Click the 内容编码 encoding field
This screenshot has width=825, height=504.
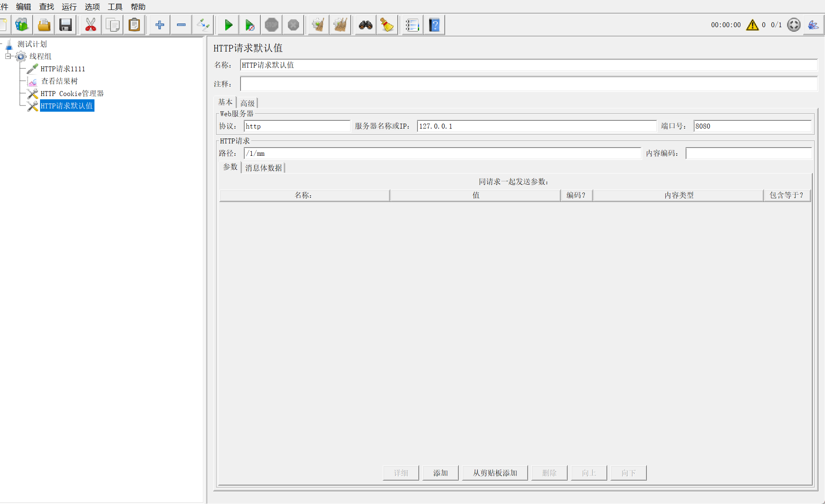749,153
